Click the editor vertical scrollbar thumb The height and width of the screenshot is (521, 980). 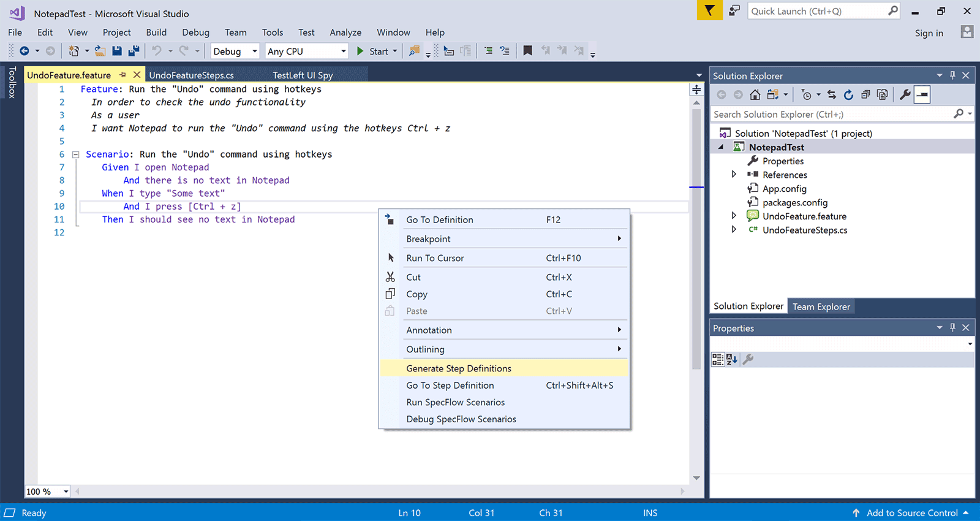pos(696,239)
